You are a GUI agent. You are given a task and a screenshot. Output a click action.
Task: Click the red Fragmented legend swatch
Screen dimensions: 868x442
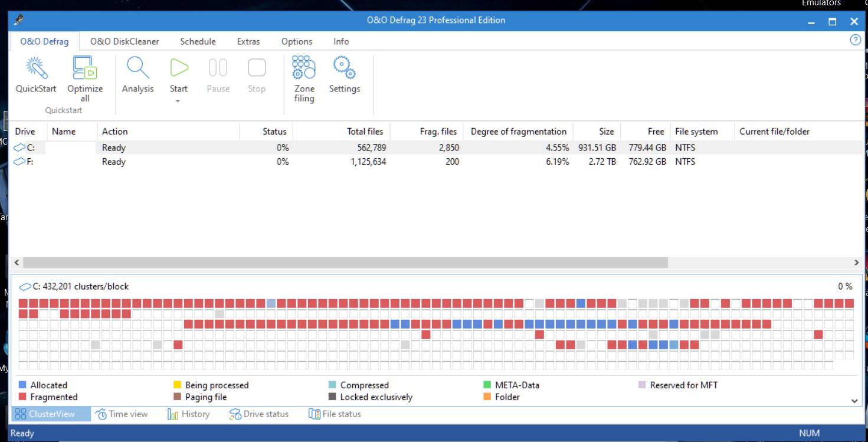click(23, 397)
